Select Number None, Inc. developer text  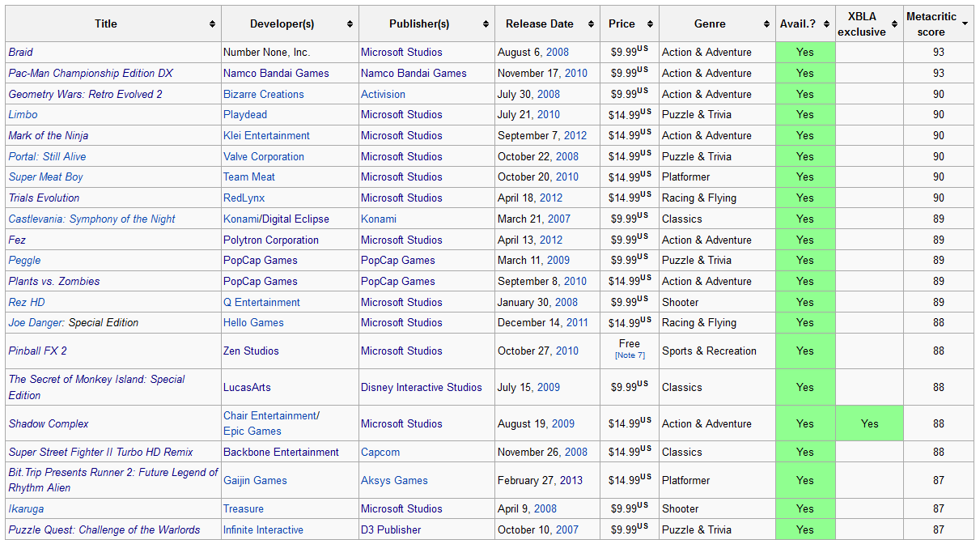pyautogui.click(x=266, y=53)
